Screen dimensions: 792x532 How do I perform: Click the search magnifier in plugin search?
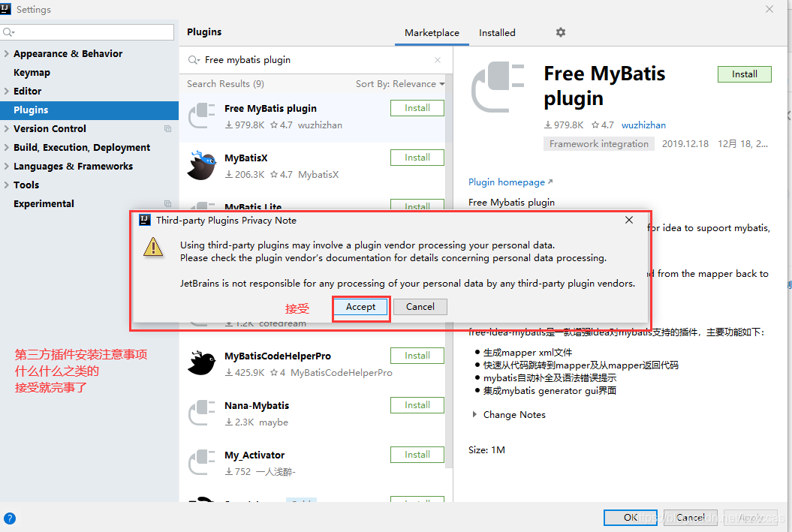point(194,60)
